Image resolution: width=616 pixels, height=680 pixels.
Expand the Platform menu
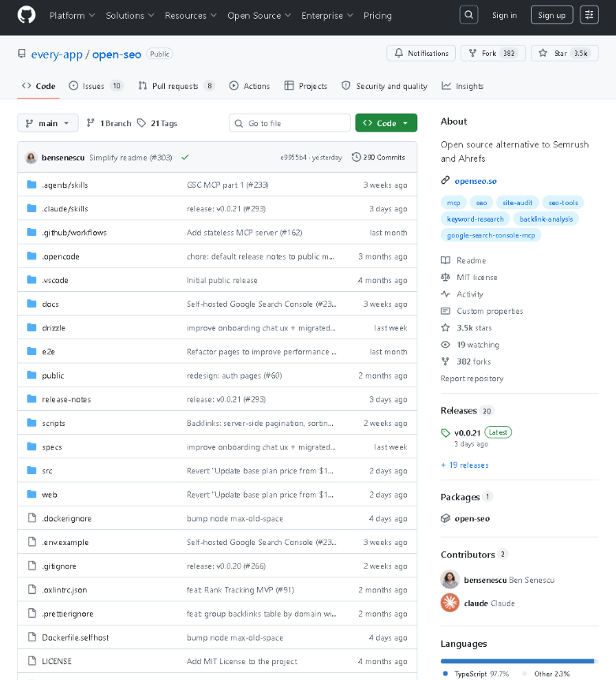point(72,16)
